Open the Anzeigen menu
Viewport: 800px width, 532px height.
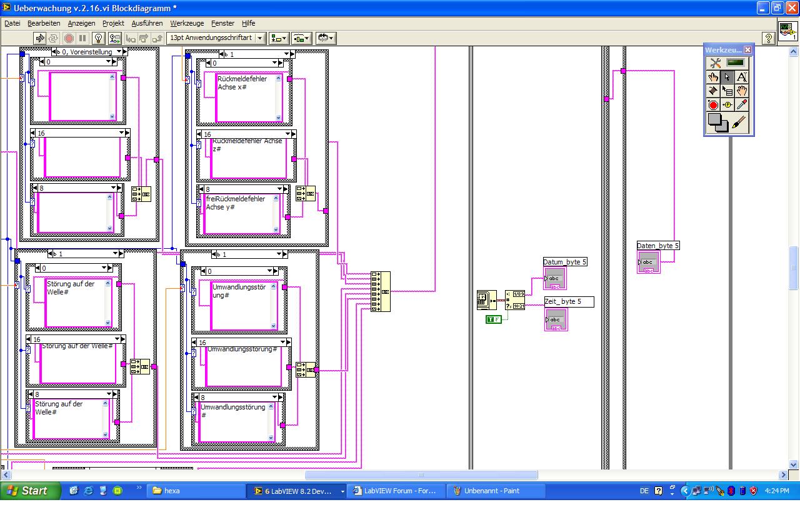click(x=81, y=23)
